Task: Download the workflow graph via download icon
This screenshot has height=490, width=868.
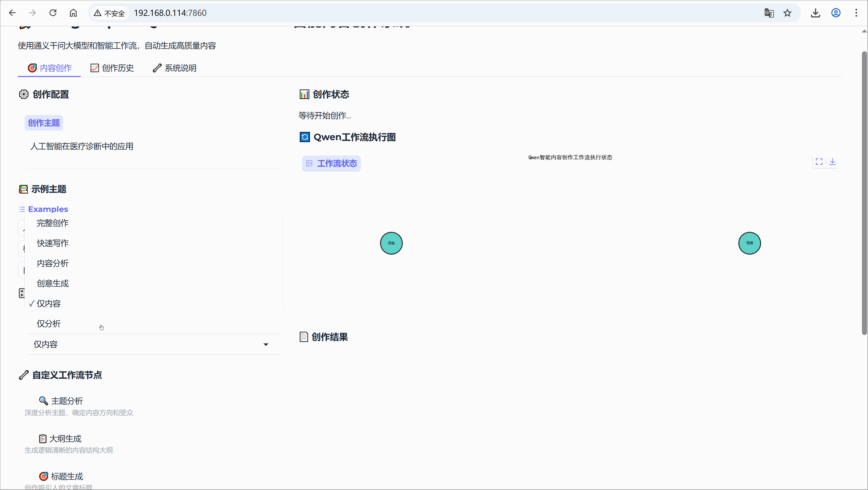Action: click(x=833, y=162)
